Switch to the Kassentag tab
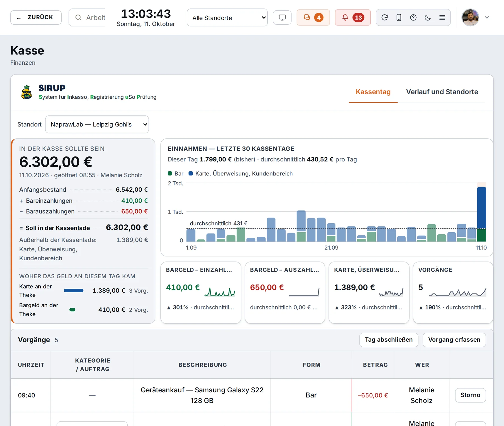 pyautogui.click(x=373, y=92)
